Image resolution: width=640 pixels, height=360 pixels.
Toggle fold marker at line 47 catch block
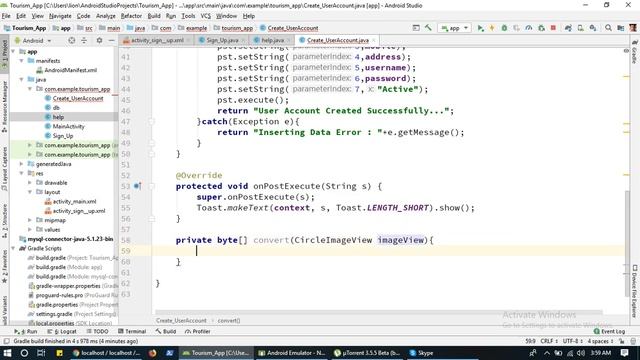tap(151, 122)
